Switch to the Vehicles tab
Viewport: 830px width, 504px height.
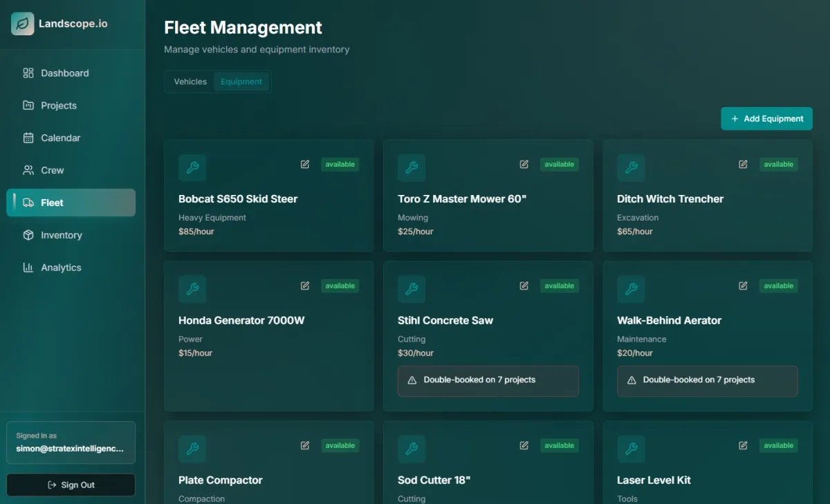190,82
